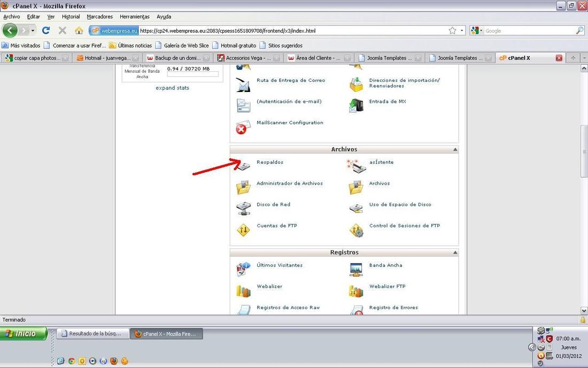Close the cPanel X tab
The image size is (588, 368).
[559, 58]
